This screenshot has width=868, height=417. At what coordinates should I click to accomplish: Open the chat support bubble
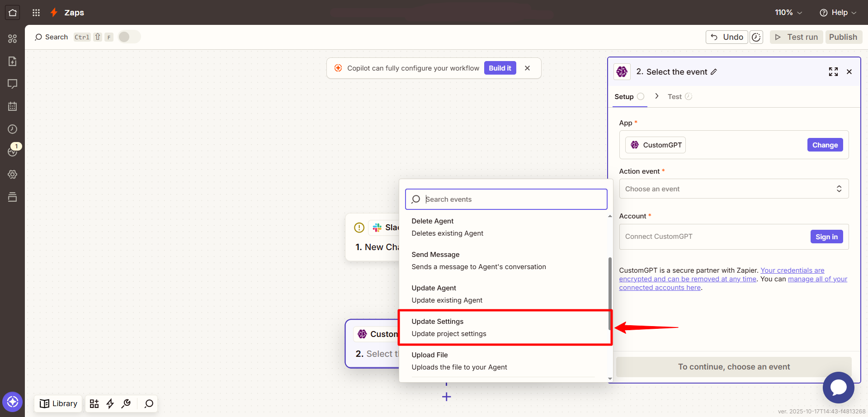[x=838, y=388]
